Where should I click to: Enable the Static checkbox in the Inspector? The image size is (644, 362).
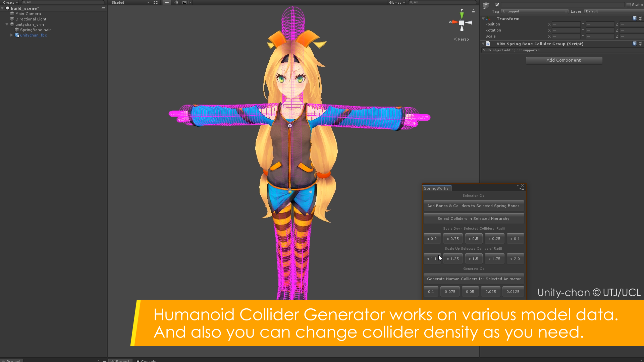pos(629,5)
